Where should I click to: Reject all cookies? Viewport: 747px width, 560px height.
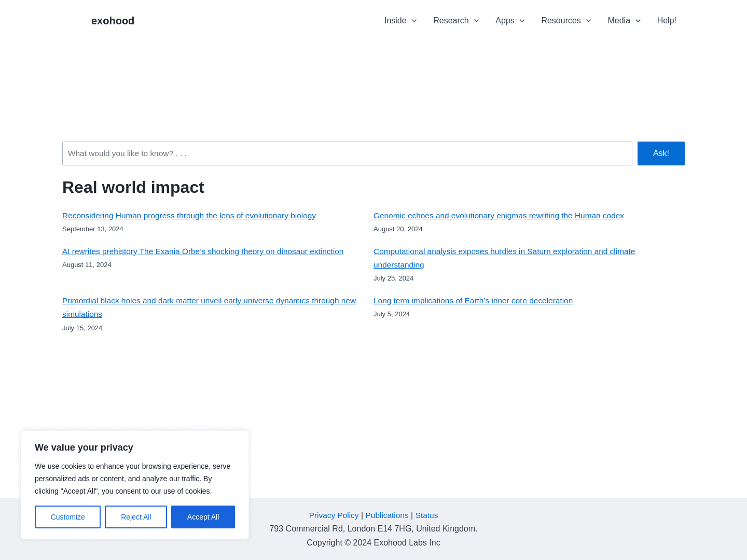click(136, 517)
